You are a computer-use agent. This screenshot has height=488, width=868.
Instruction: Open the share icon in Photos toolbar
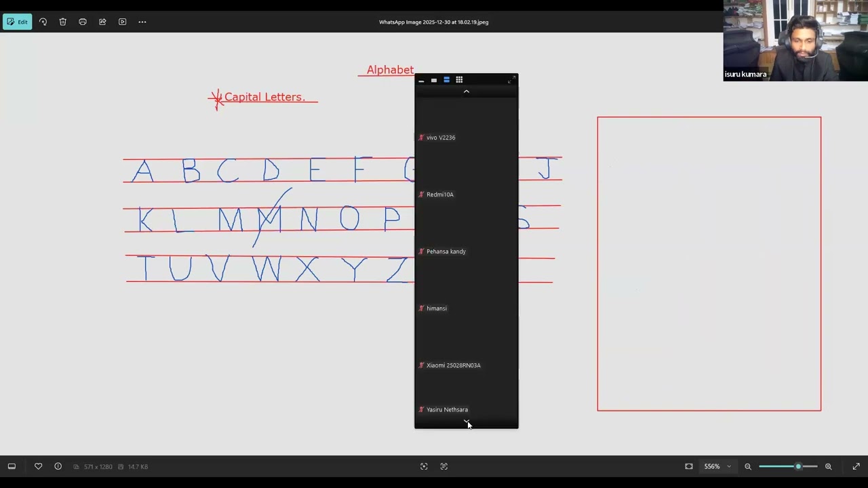[x=102, y=22]
